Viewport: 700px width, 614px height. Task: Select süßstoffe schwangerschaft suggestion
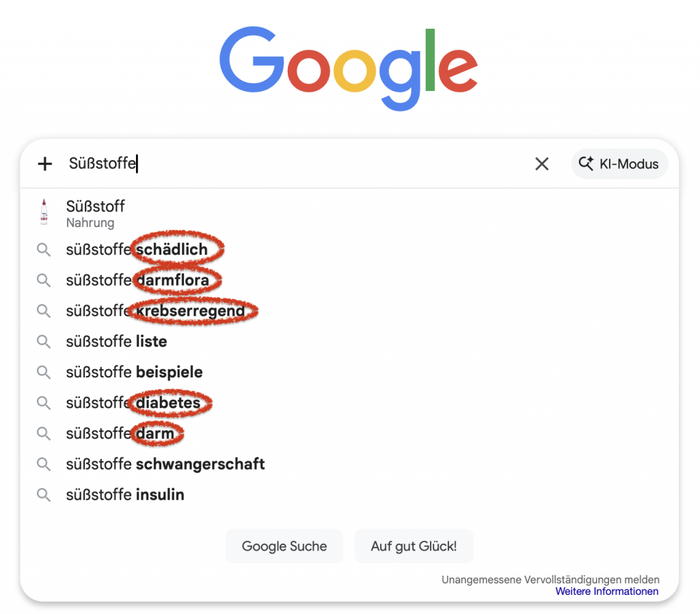(165, 464)
